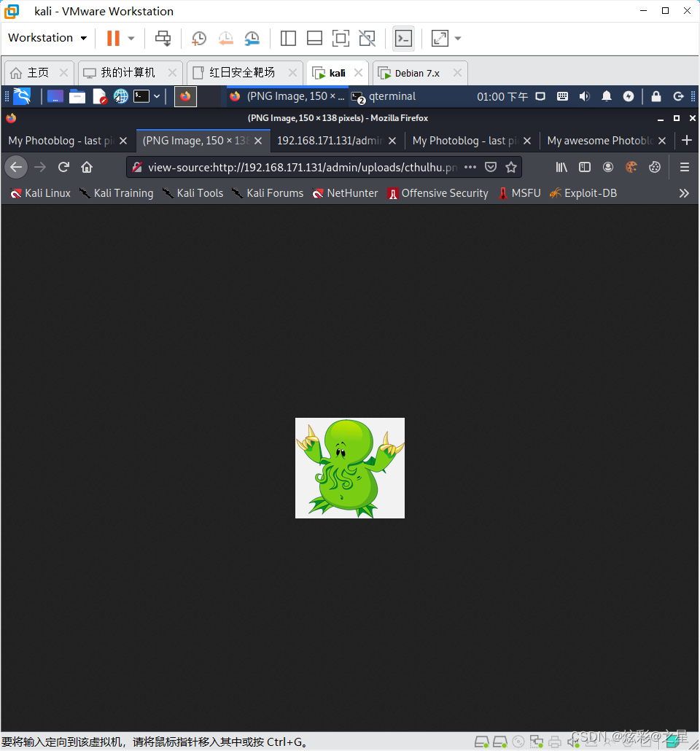Open the page actions three-dot menu
The width and height of the screenshot is (700, 751).
tap(470, 167)
